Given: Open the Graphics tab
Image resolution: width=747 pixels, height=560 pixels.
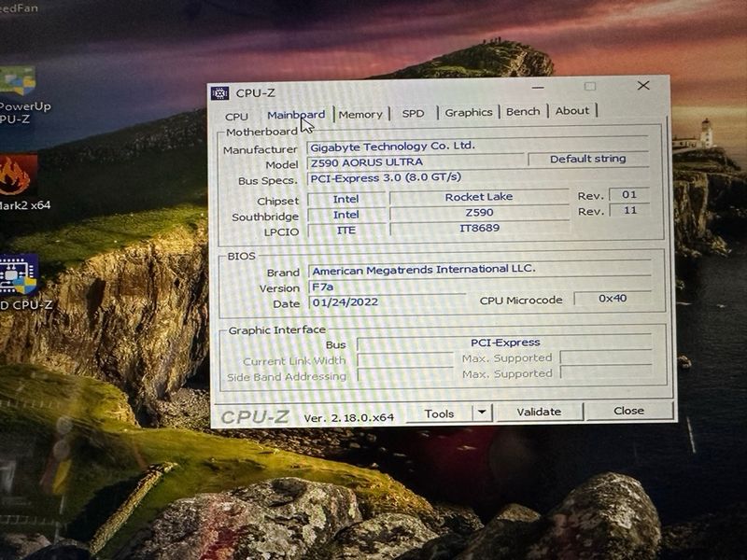Looking at the screenshot, I should (469, 112).
